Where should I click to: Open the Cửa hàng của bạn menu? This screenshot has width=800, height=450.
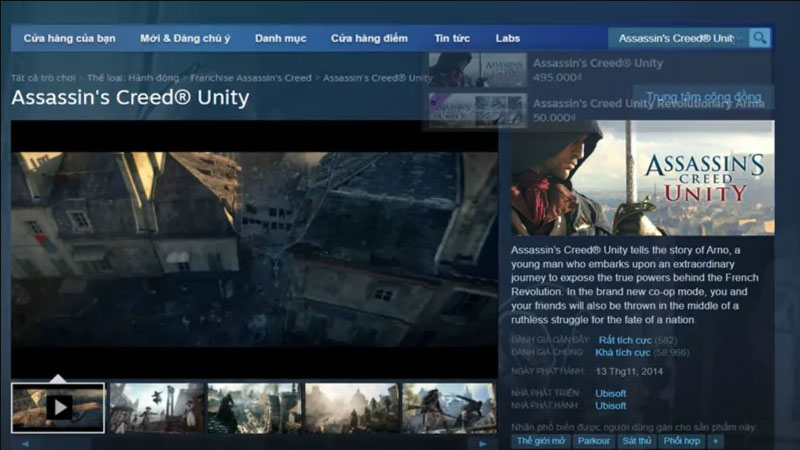tap(69, 38)
